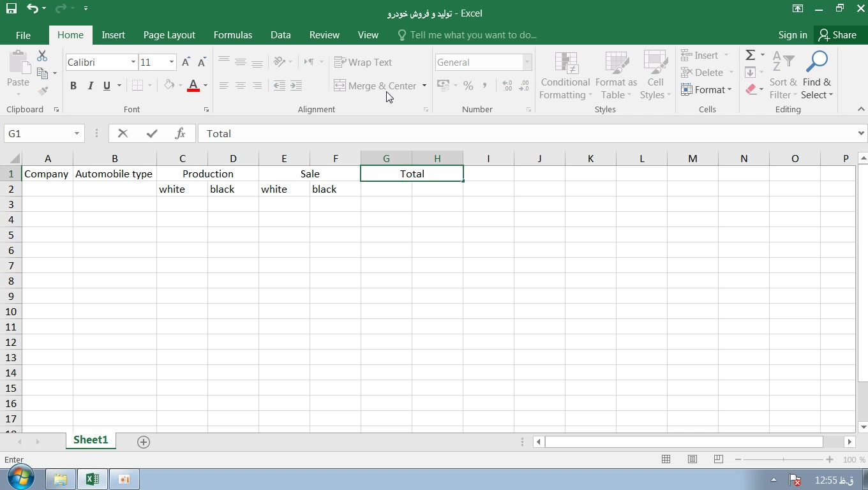The width and height of the screenshot is (868, 490).
Task: Expand the General number format dropdown
Action: pyautogui.click(x=527, y=62)
